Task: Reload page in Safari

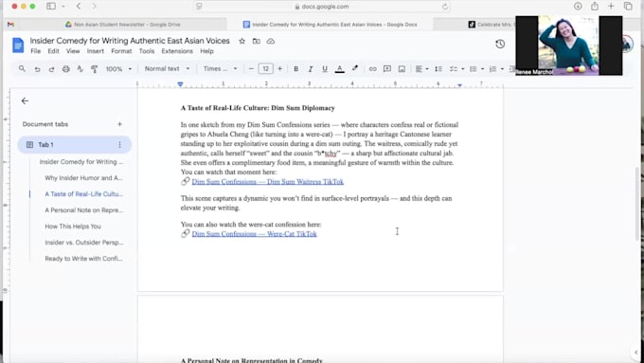Action: click(x=445, y=7)
